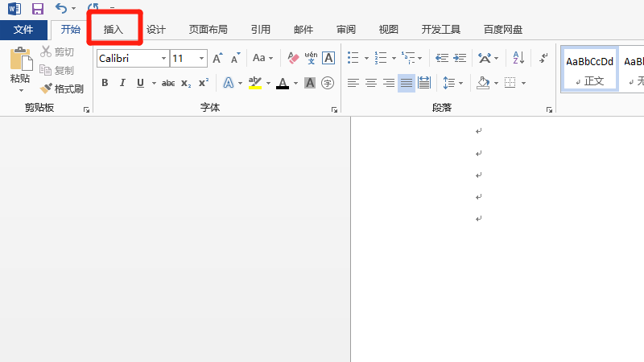Screen dimensions: 644x362
Task: Clear all formatting with the eraser icon
Action: [292, 59]
